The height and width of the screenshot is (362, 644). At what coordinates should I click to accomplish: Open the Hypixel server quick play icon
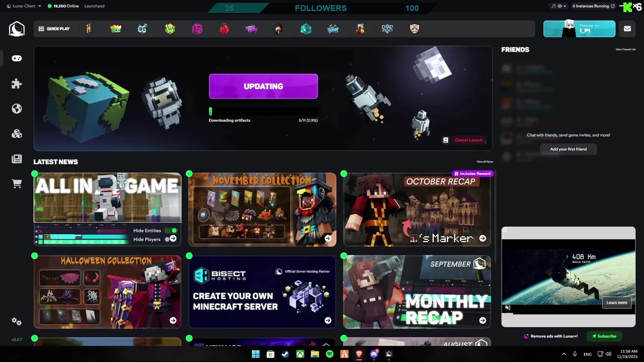point(89,29)
